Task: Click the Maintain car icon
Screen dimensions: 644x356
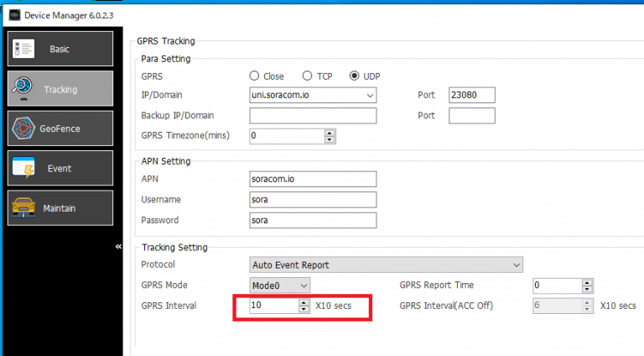Action: tap(23, 207)
